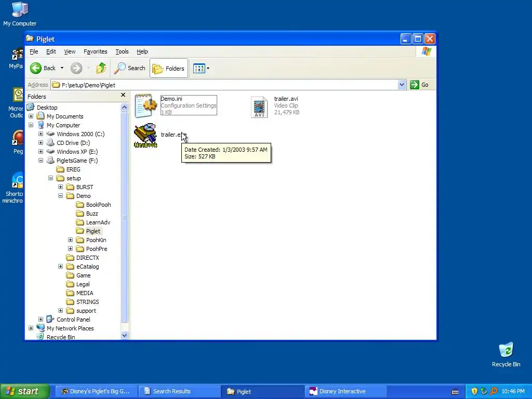532x399 pixels.
Task: Expand the Control Panel node
Action: pos(41,320)
